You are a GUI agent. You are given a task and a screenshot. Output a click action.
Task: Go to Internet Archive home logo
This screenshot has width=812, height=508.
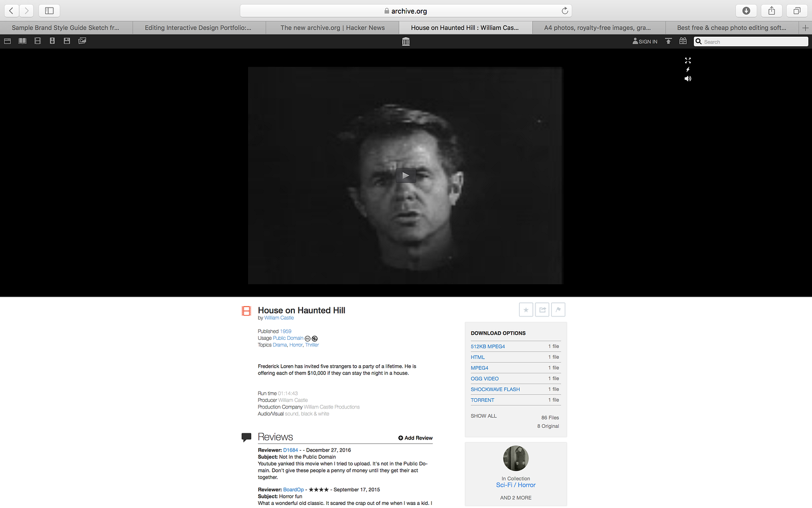click(x=406, y=42)
